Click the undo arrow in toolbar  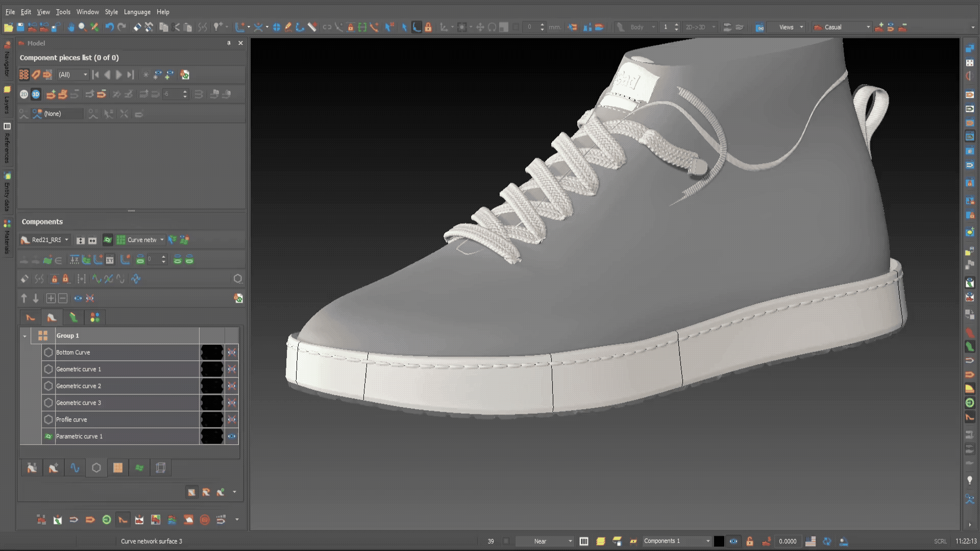point(109,27)
